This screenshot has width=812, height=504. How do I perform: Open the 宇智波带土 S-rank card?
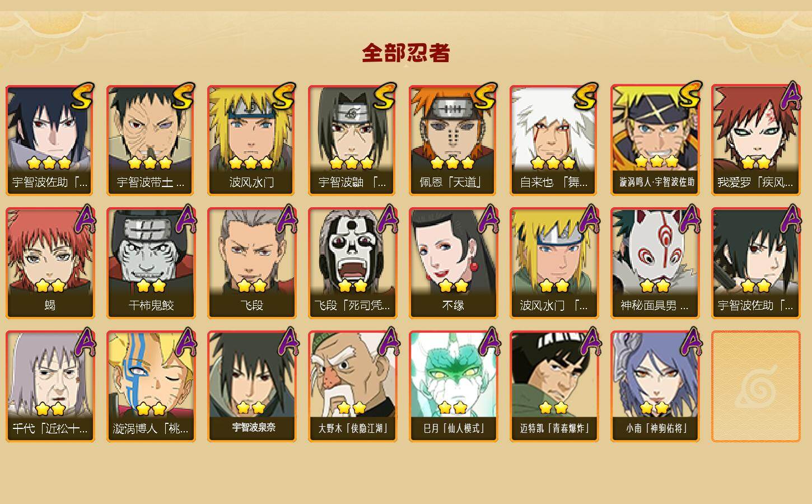point(151,140)
